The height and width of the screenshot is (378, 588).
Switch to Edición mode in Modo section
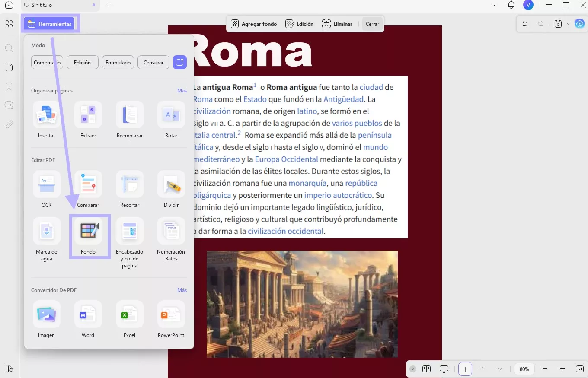pyautogui.click(x=82, y=62)
